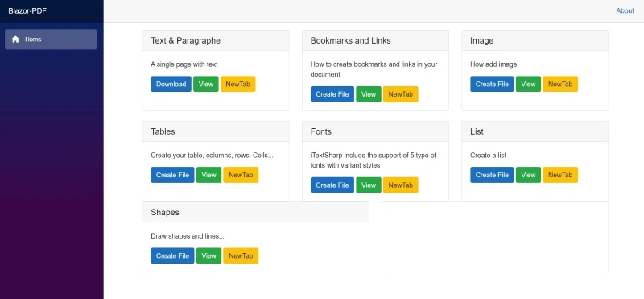Screen dimensions: 644x299
Task: Click the text 'Create a list'
Action: [x=488, y=156]
